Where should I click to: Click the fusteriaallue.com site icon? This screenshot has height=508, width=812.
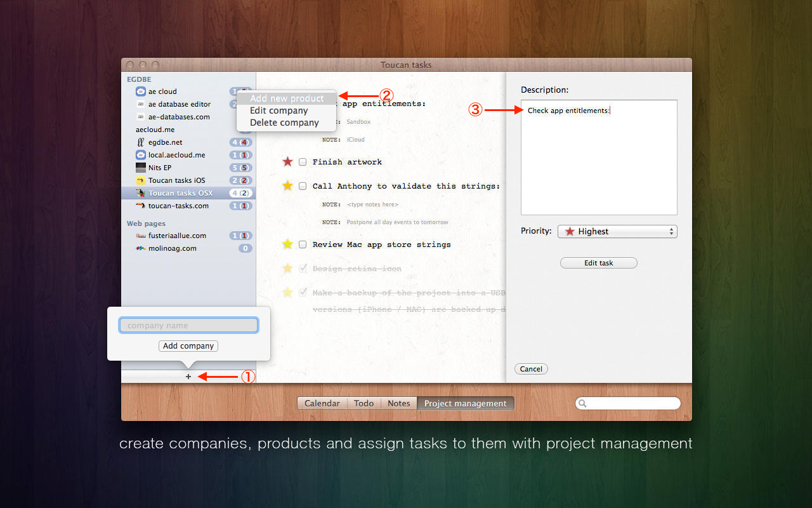point(141,236)
